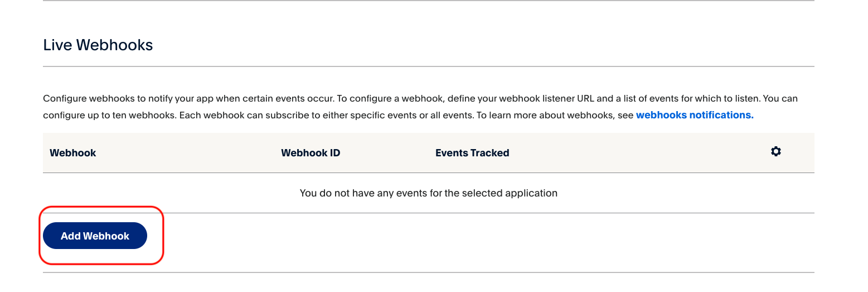
Task: Click the webhook description paragraph's first line
Action: tap(420, 99)
